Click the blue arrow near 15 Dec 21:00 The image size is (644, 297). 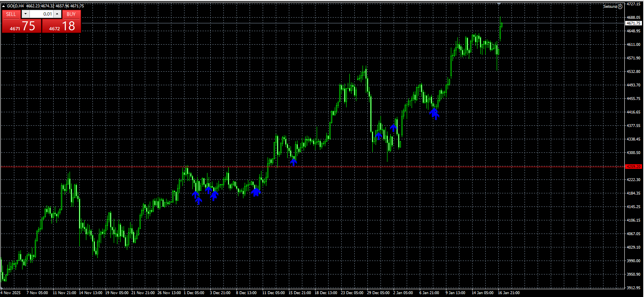tap(293, 162)
